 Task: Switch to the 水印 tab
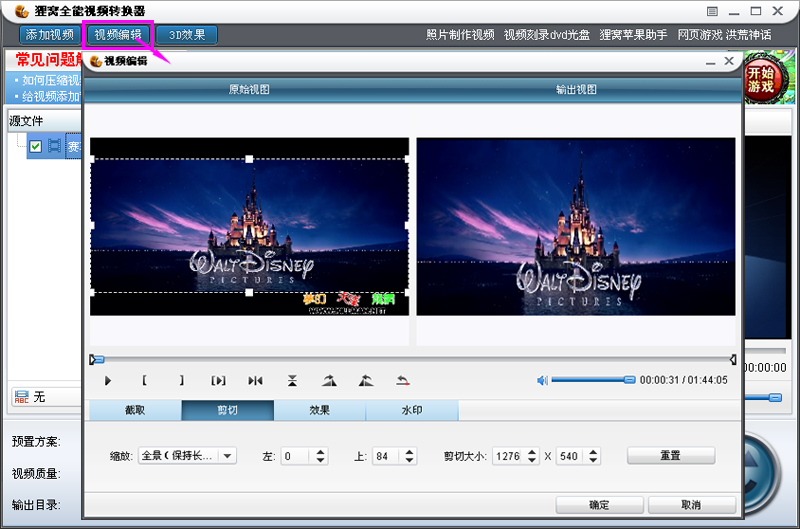pyautogui.click(x=412, y=410)
